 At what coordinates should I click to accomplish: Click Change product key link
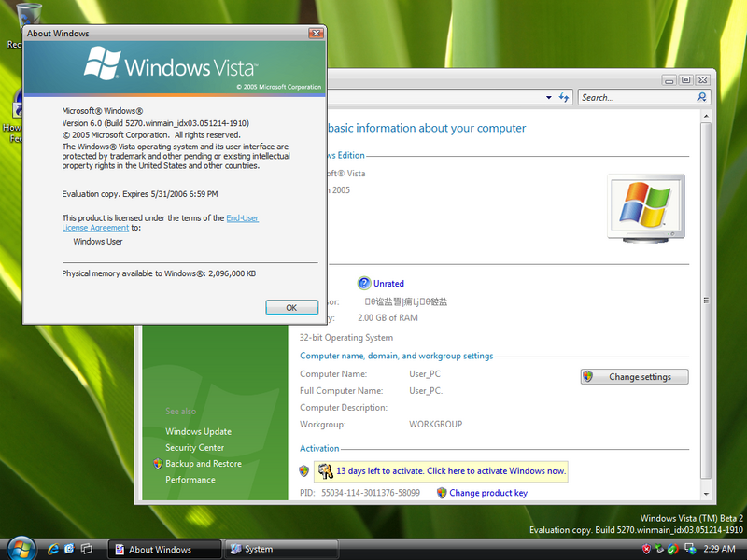[x=488, y=493]
